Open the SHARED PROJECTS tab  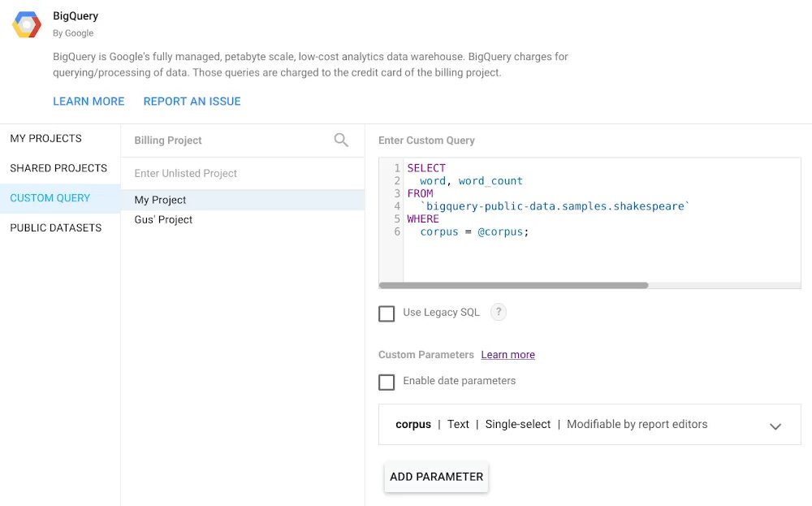coord(58,168)
